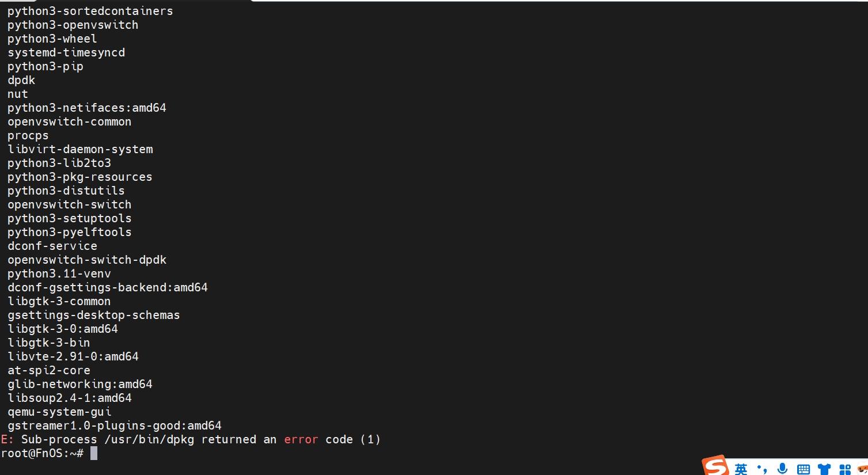Click the /usr/bin/dpkg path text
Viewport: 868px width, 475px height.
149,439
